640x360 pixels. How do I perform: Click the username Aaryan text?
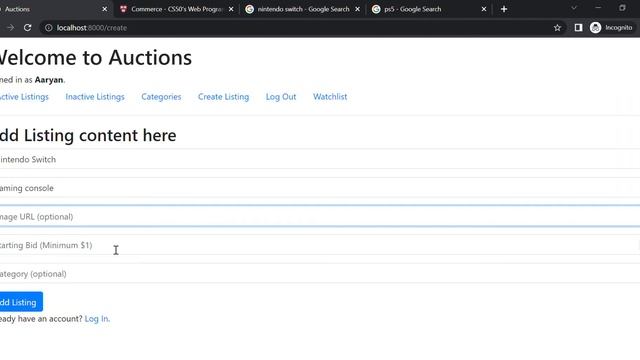(x=49, y=80)
